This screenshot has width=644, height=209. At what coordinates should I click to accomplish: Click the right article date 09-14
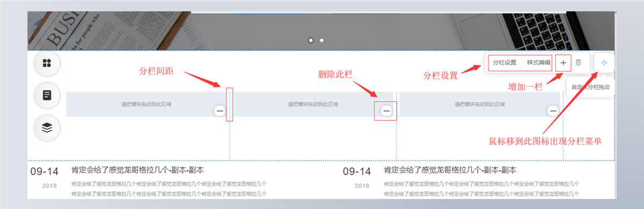coord(357,171)
